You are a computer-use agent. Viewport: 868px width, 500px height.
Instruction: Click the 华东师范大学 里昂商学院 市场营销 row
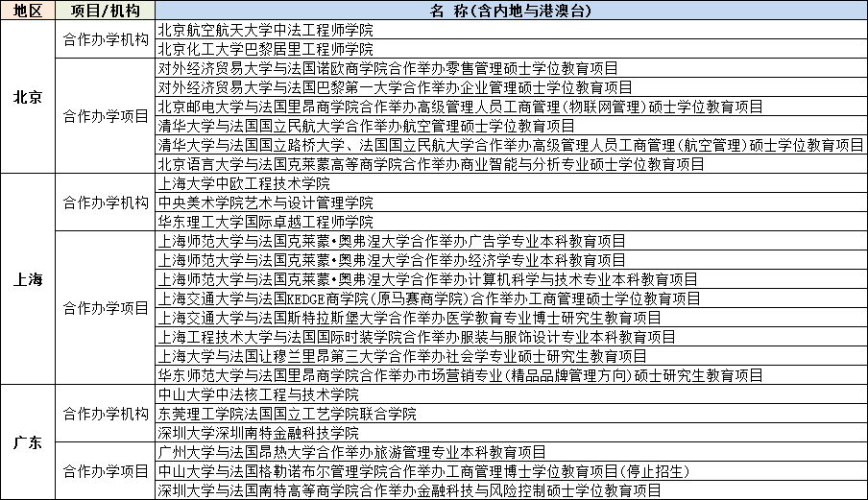(511, 375)
